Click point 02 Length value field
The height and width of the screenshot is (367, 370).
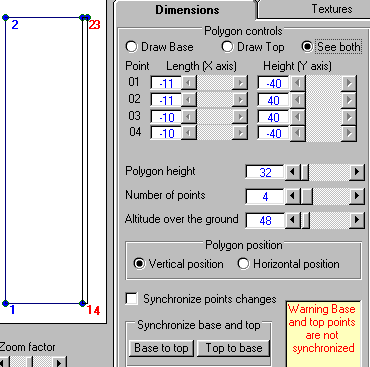click(x=166, y=100)
